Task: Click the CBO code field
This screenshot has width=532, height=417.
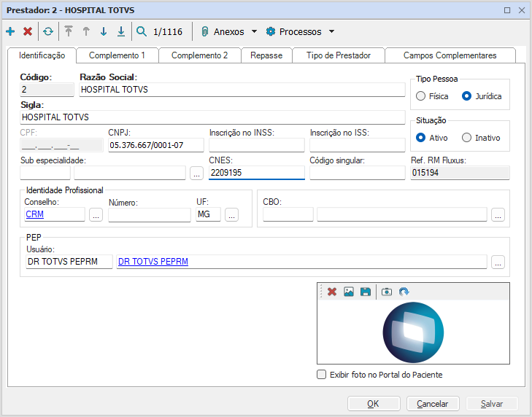Action: coord(288,214)
